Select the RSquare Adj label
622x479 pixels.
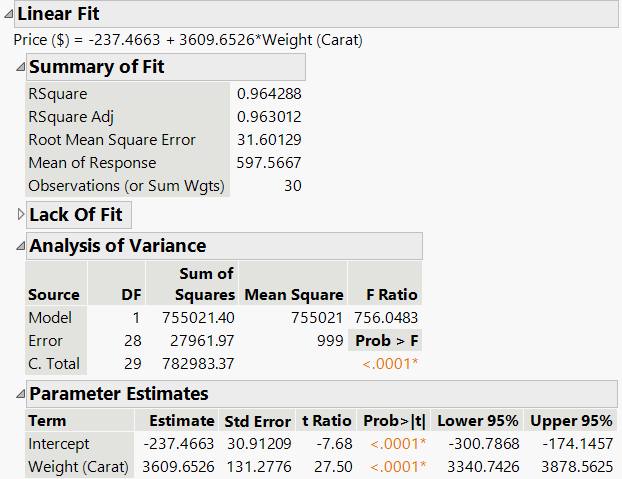(x=71, y=117)
